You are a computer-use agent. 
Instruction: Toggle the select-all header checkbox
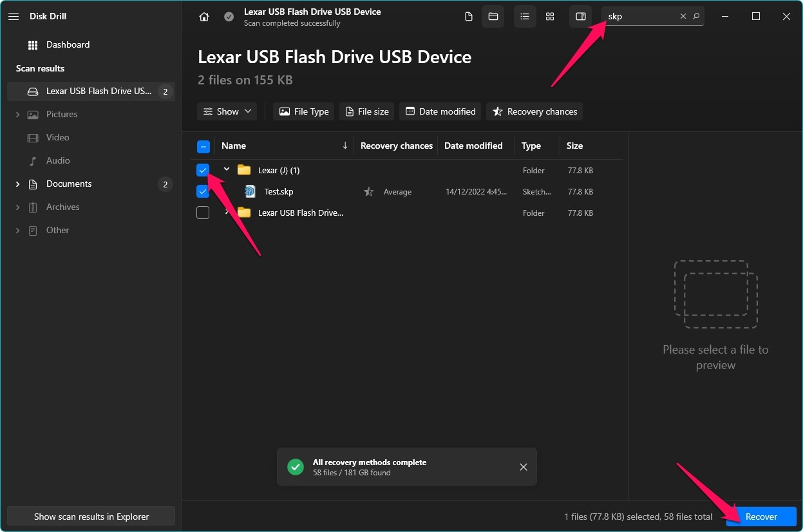[203, 147]
